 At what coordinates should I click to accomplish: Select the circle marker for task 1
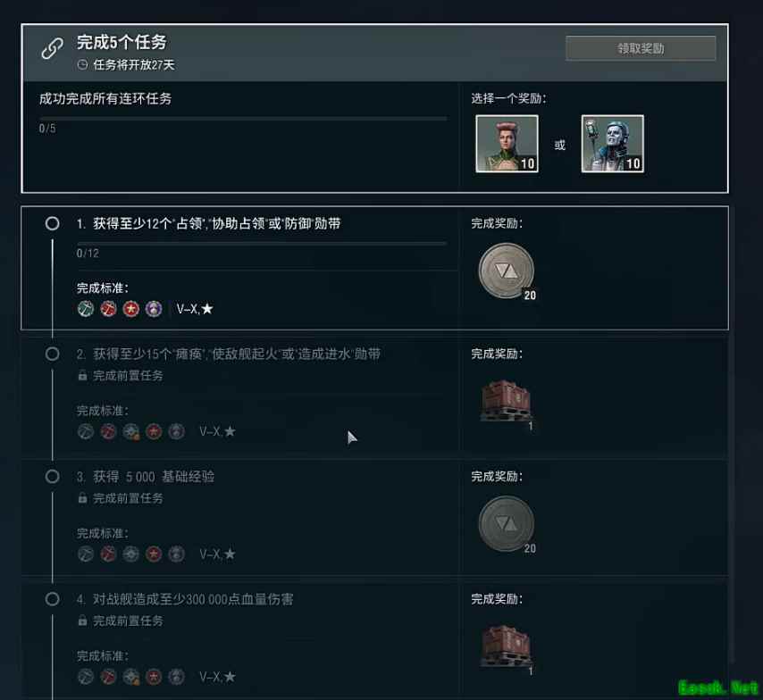point(52,223)
